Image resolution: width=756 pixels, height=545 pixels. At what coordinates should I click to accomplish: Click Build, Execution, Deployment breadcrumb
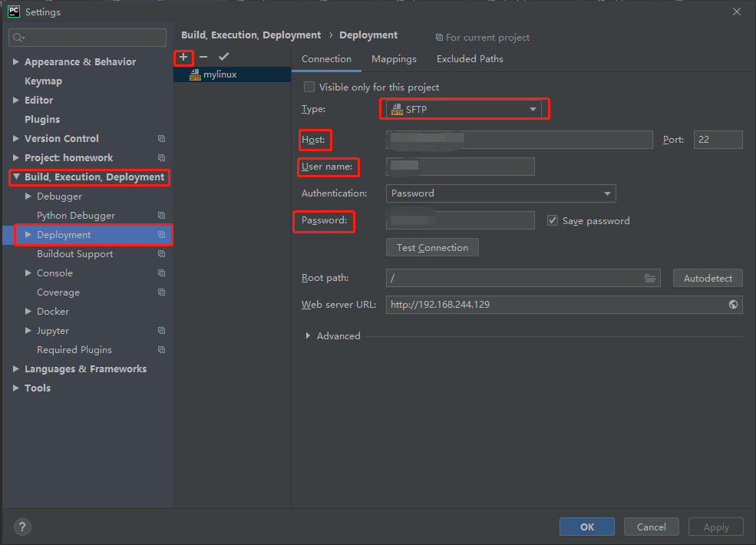(x=251, y=35)
